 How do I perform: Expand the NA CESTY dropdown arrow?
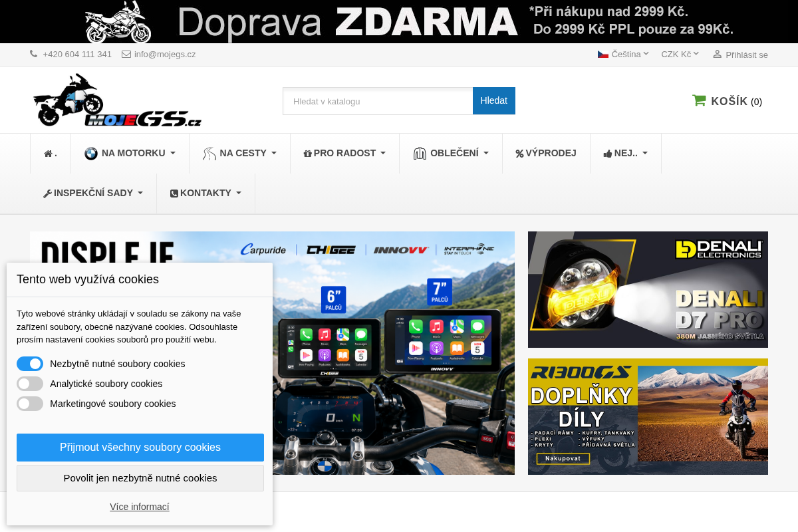(x=274, y=154)
